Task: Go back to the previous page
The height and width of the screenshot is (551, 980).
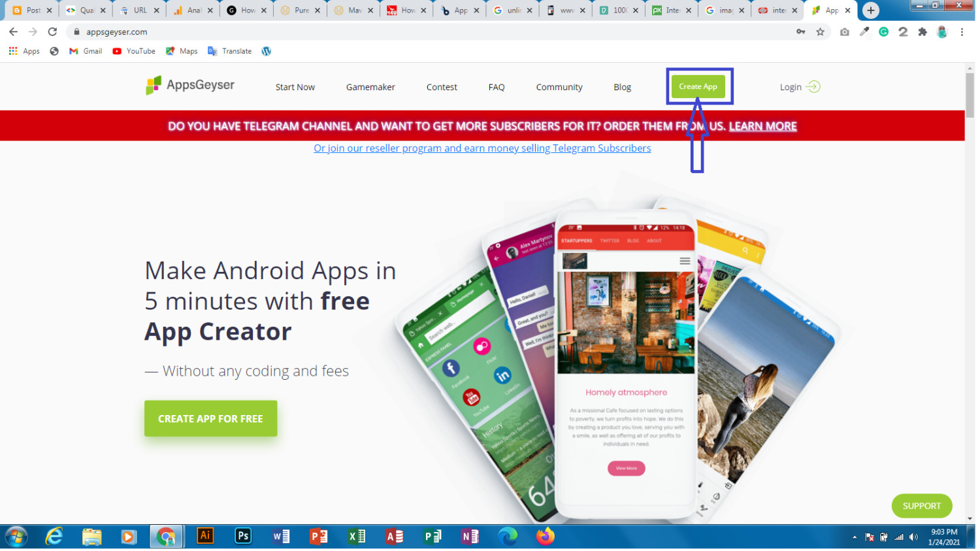Action: pyautogui.click(x=13, y=31)
